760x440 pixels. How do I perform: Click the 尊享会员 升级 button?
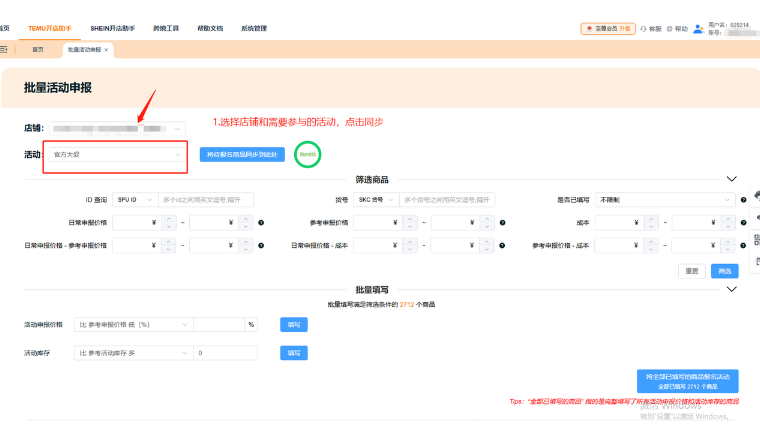(x=608, y=29)
